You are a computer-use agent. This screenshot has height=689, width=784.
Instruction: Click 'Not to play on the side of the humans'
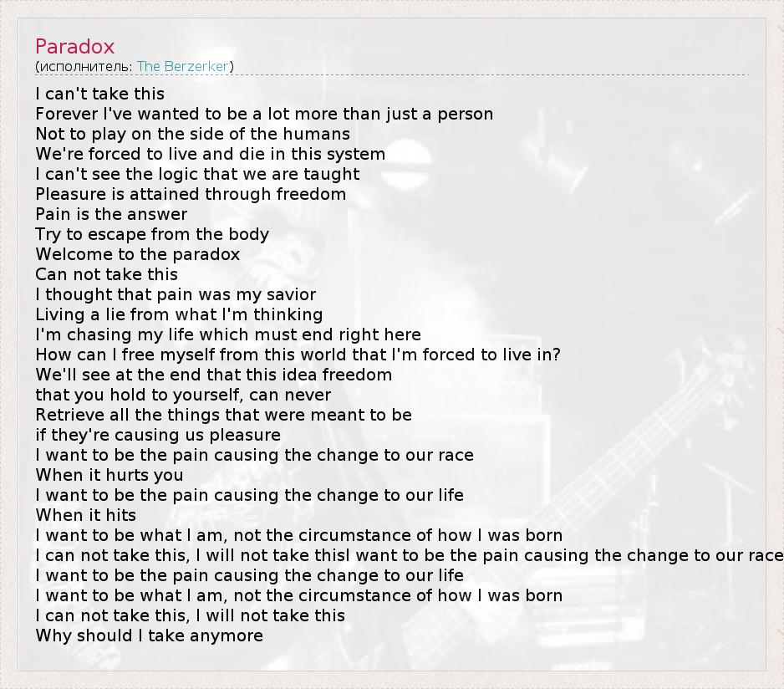(x=192, y=134)
